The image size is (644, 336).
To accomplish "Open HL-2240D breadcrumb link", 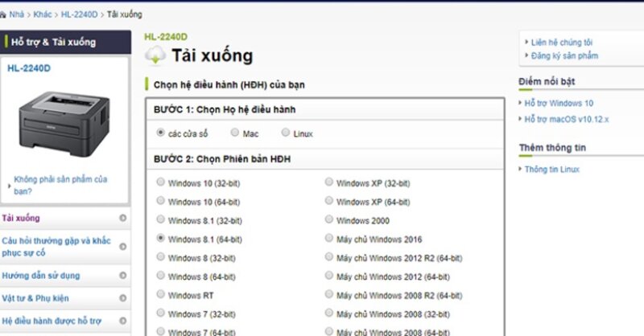I will click(79, 14).
